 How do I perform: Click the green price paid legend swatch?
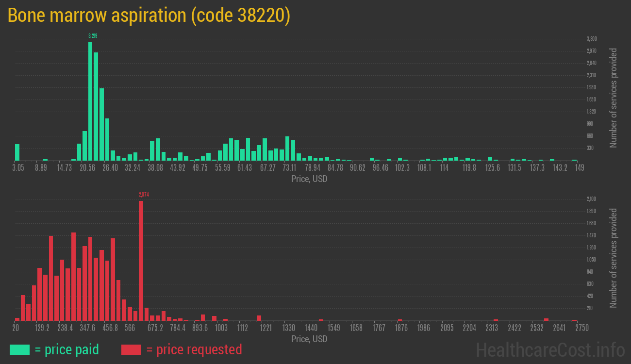19,349
